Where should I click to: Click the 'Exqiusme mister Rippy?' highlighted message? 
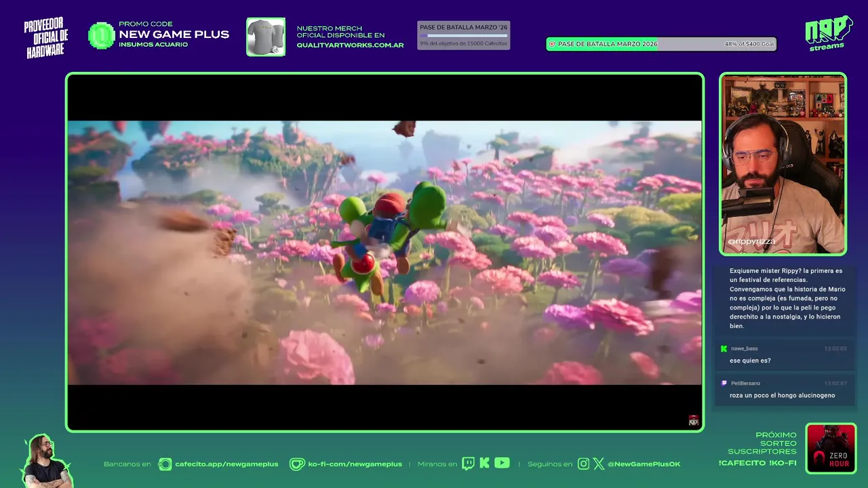tap(786, 298)
